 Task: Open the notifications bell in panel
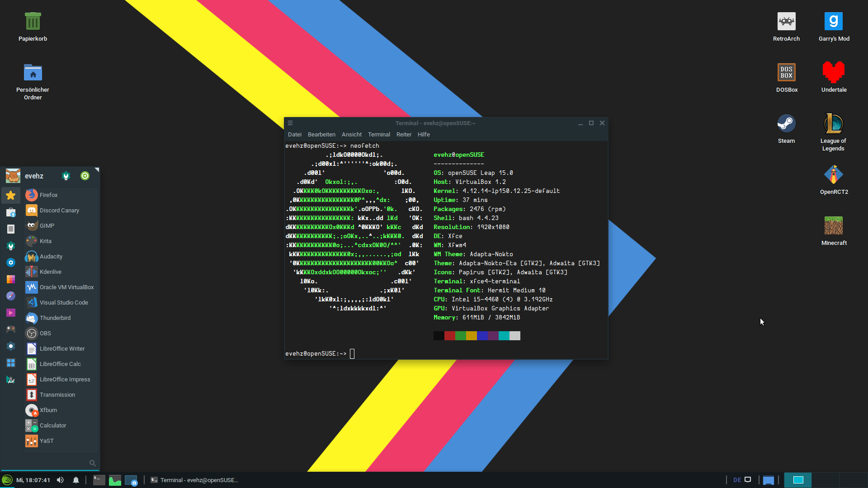(76, 480)
